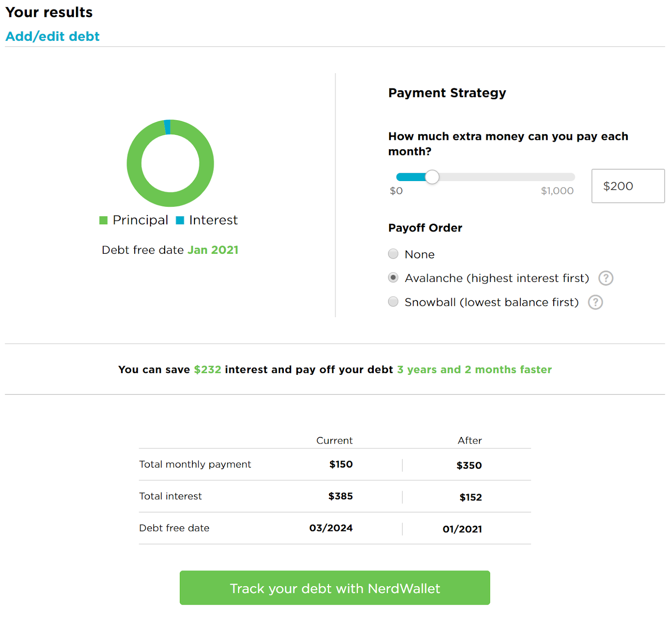Click the $232 interest savings amount

207,370
